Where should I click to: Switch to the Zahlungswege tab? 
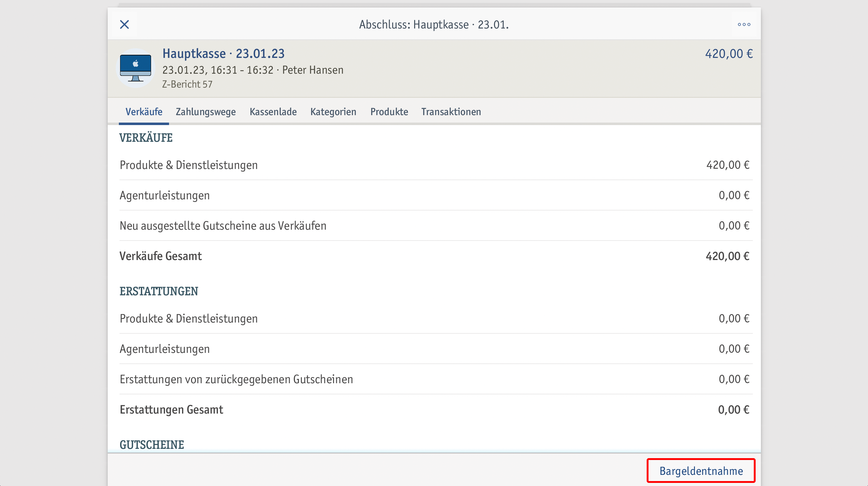(x=206, y=111)
